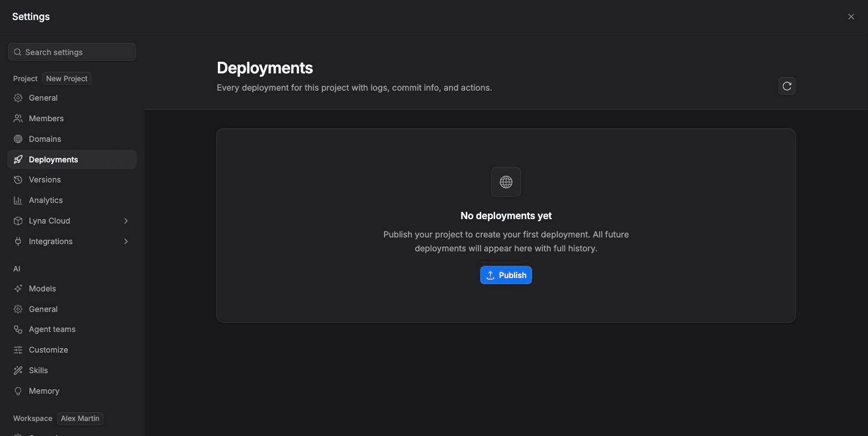The image size is (868, 436).
Task: Click the large globe icon in empty state
Action: tap(506, 182)
